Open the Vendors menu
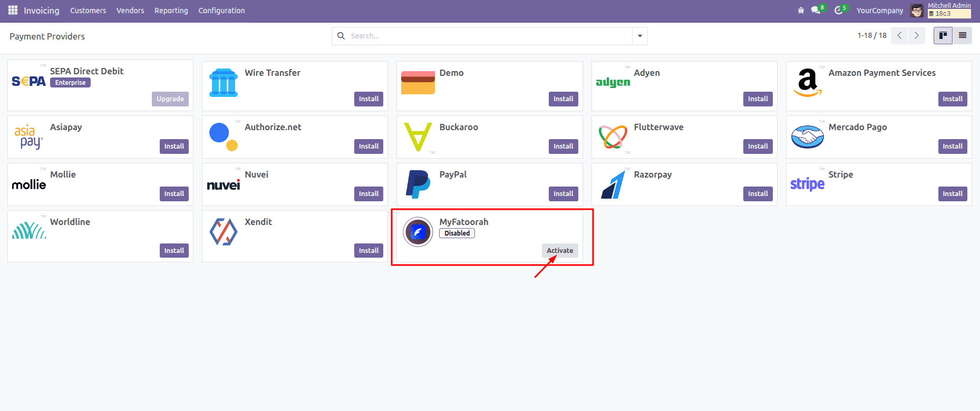980x411 pixels. tap(130, 11)
